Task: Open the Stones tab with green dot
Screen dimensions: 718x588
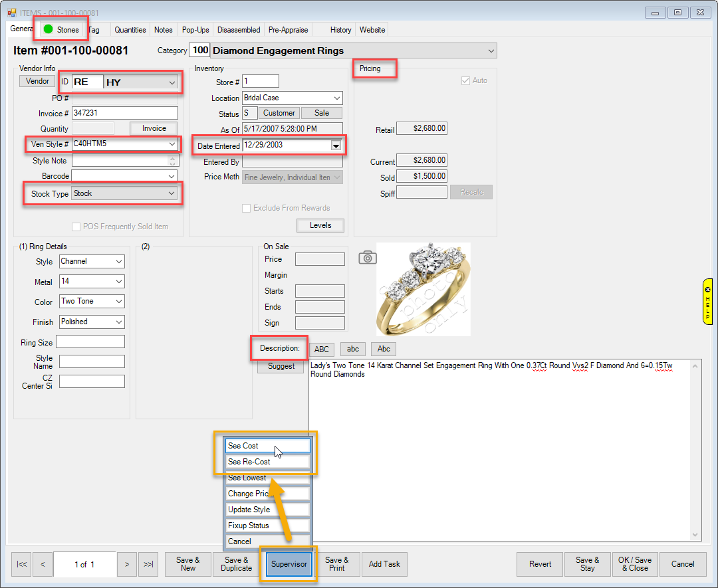Action: click(x=61, y=29)
